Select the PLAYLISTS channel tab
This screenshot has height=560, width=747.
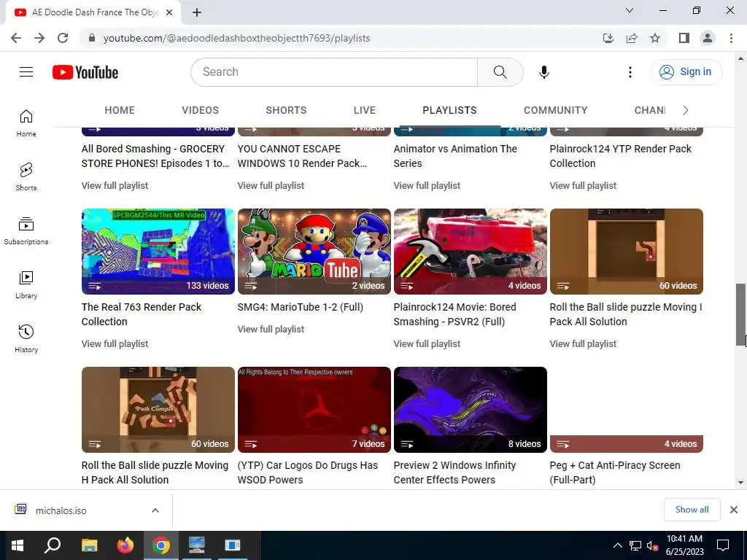coord(449,111)
